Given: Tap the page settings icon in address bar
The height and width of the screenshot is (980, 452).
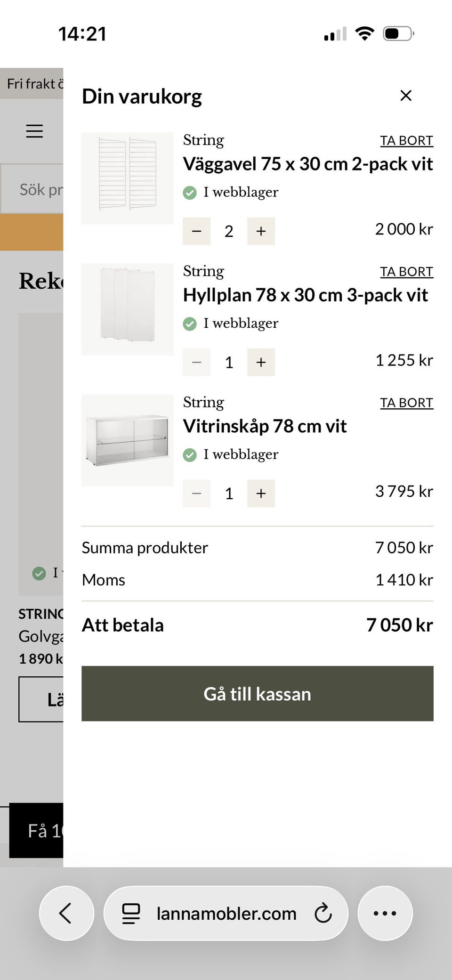Looking at the screenshot, I should point(130,913).
